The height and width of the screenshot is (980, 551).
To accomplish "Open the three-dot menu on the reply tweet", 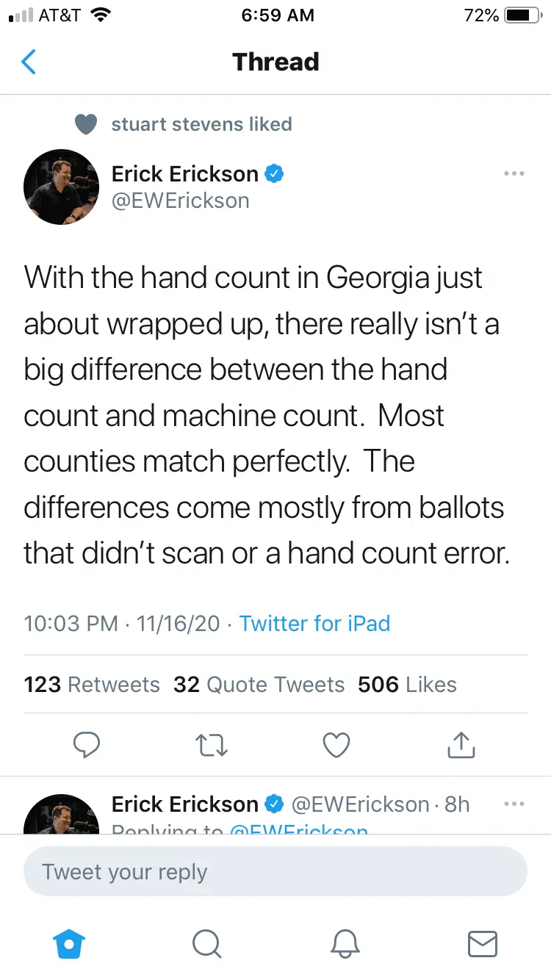I will (514, 804).
